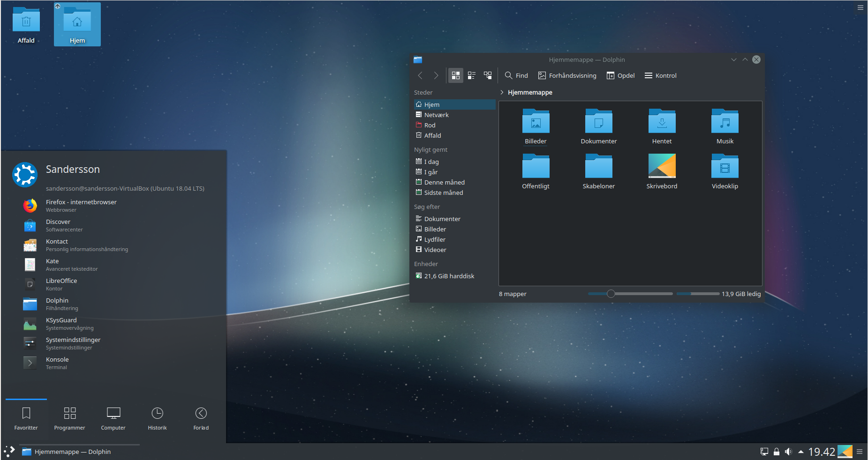868x460 pixels.
Task: Switch Dolphin to details tree view
Action: click(488, 75)
